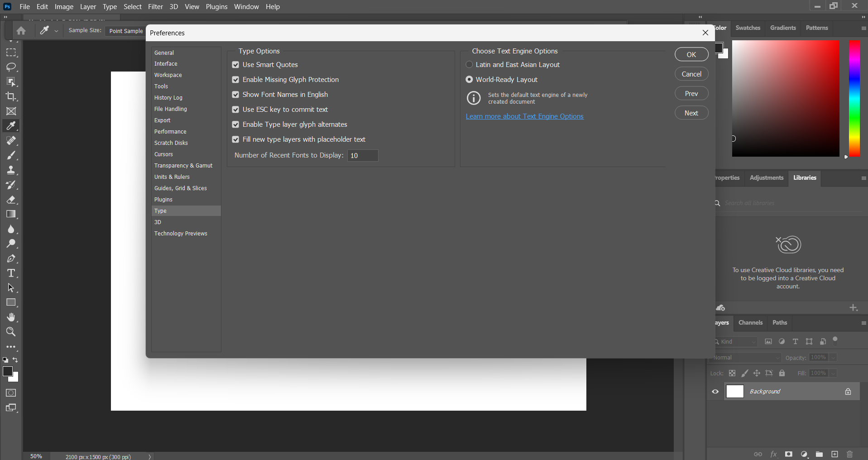The height and width of the screenshot is (460, 868).
Task: Click the Number of Recent Fonts field
Action: tap(362, 156)
